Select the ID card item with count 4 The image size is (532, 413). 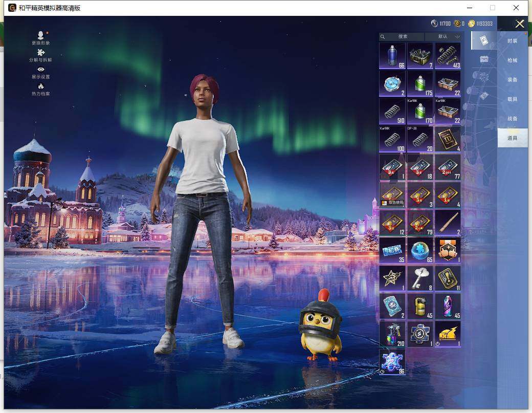click(x=448, y=139)
